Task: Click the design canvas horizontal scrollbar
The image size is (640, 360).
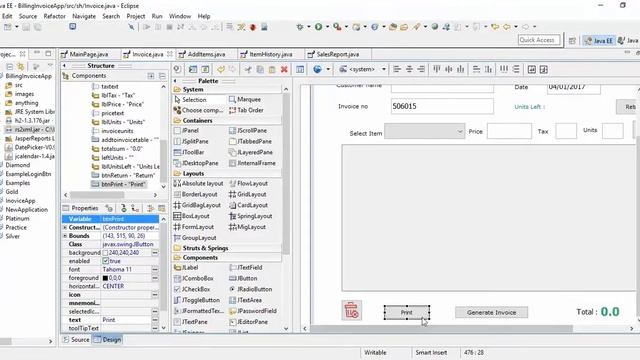Action: point(442,329)
